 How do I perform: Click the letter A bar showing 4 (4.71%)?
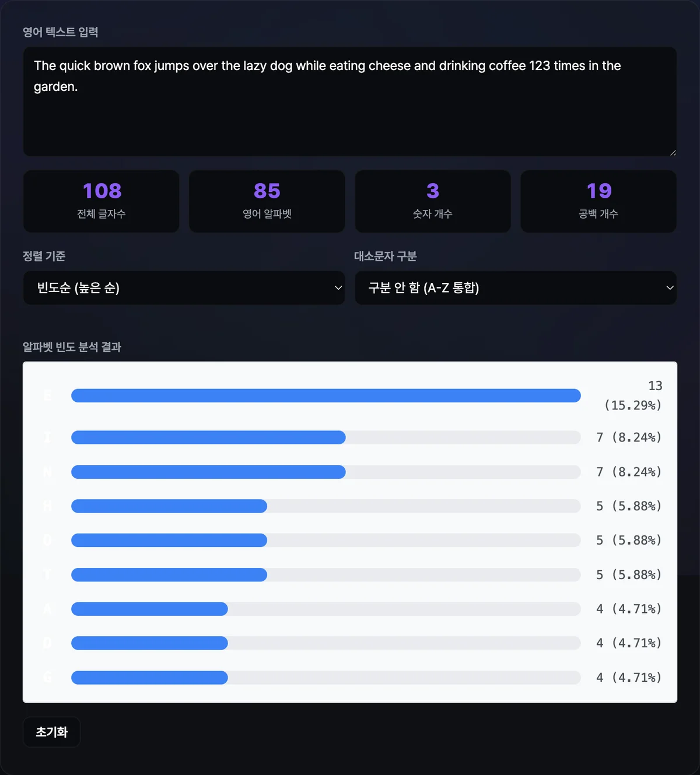325,609
